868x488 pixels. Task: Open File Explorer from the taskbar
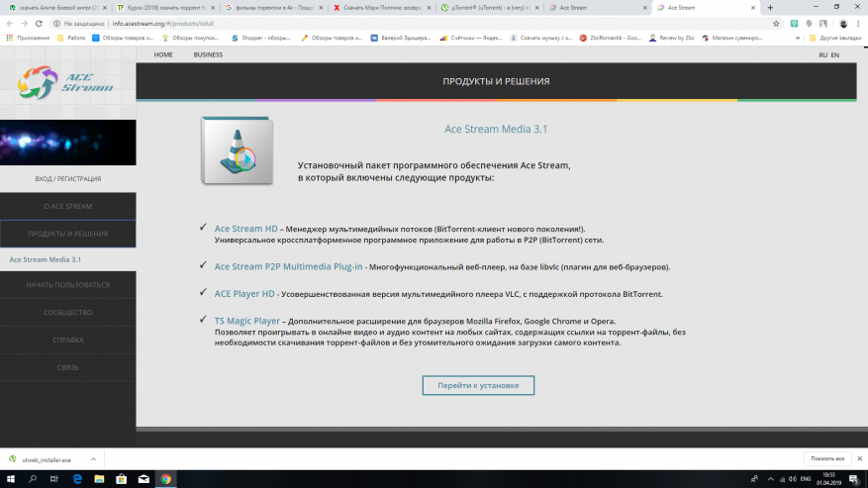click(x=99, y=479)
